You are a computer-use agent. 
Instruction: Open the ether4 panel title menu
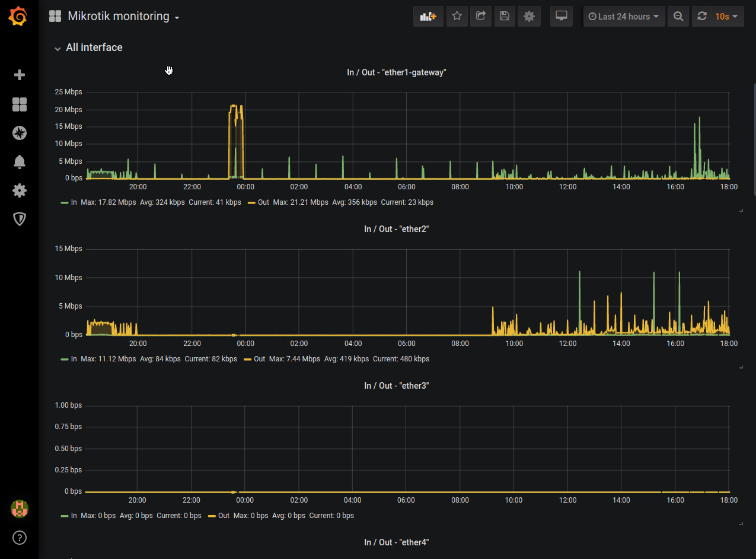[396, 542]
